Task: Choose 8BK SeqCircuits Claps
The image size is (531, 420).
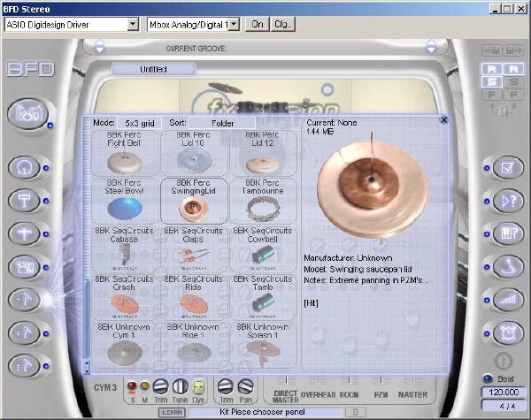Action: (x=194, y=249)
